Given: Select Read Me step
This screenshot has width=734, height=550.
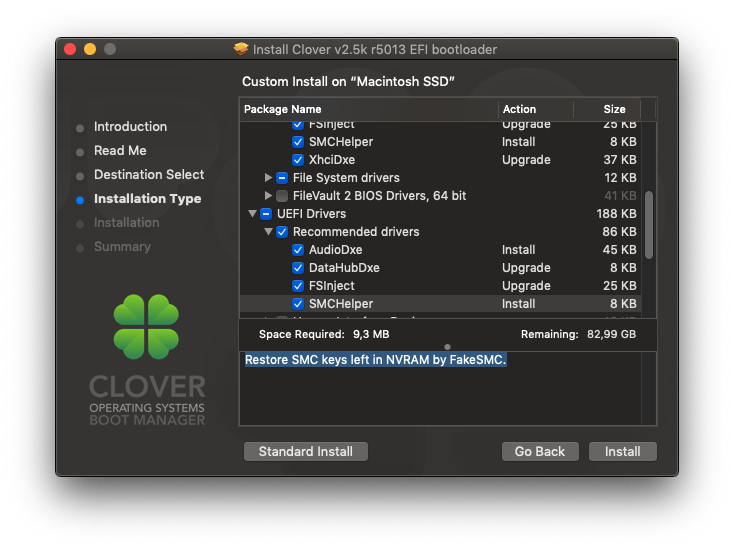Looking at the screenshot, I should (120, 150).
